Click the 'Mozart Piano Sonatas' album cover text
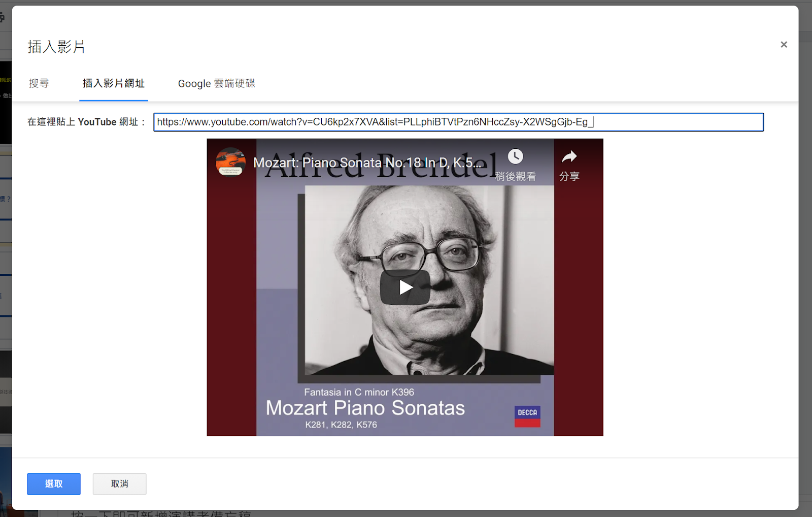This screenshot has height=517, width=812. click(x=365, y=408)
